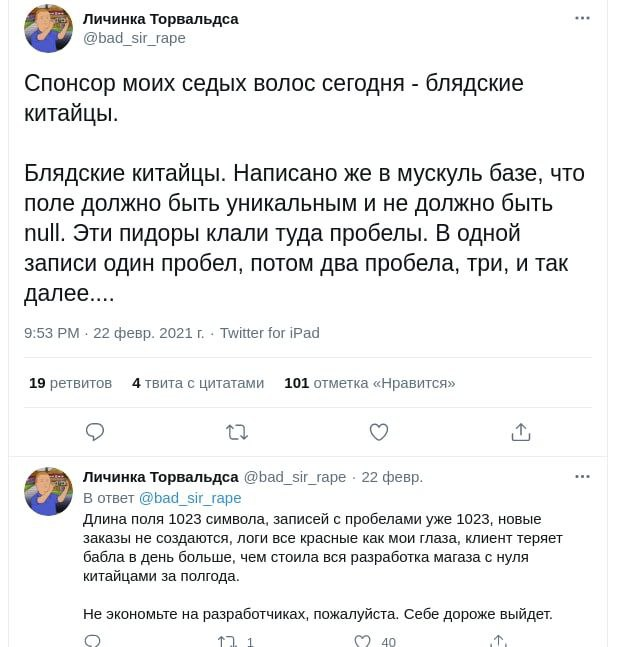Viewport: 624px width, 647px height.
Task: Like the main tweet
Action: [379, 432]
